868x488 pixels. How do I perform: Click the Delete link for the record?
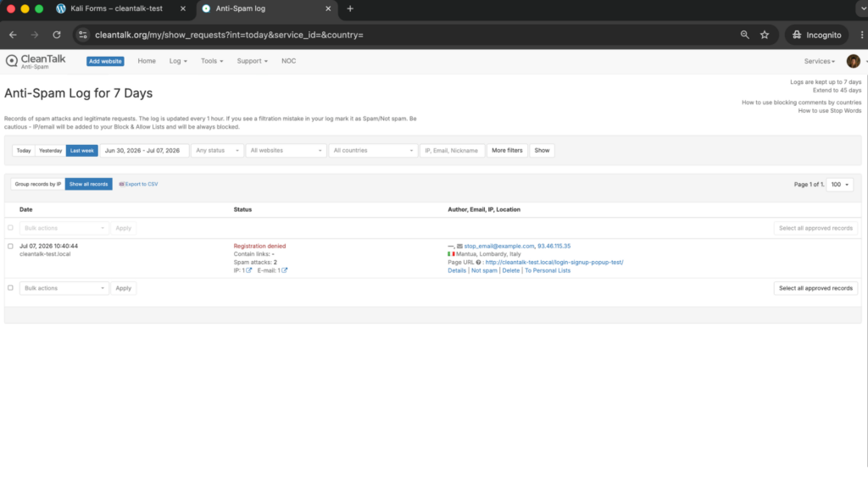510,270
